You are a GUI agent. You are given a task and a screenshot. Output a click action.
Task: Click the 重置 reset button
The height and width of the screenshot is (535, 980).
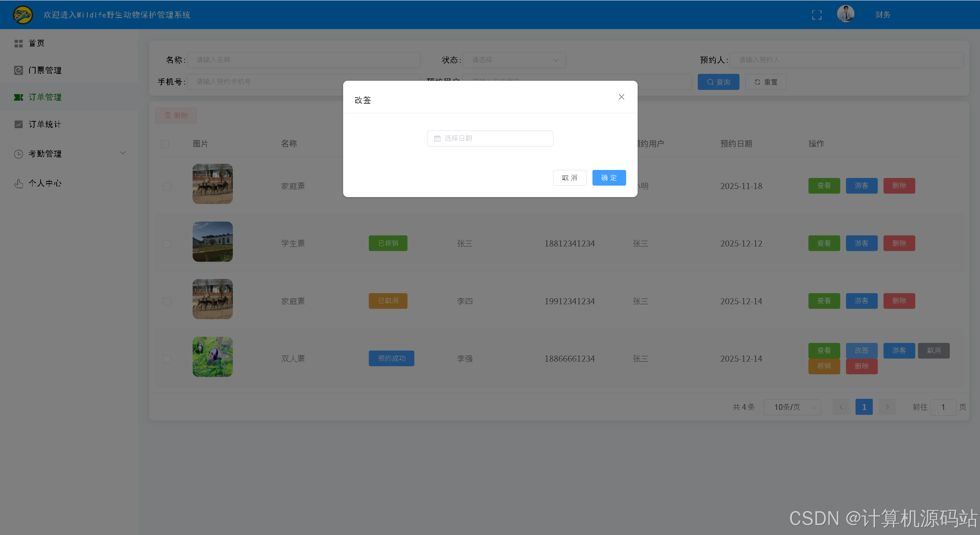(766, 82)
